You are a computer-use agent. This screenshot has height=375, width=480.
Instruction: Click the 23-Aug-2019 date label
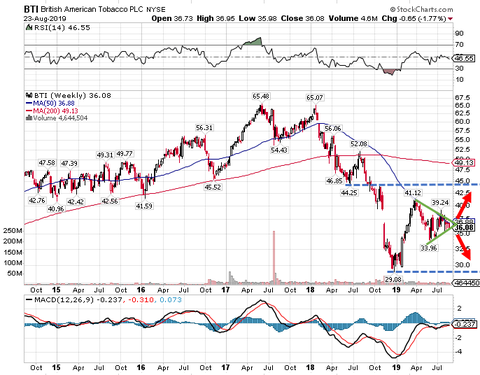coord(45,19)
